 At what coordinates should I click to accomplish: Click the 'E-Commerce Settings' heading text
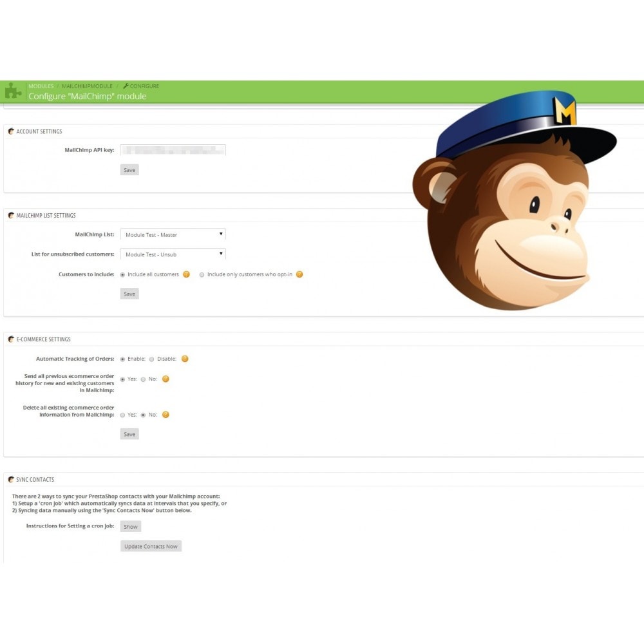click(x=44, y=339)
